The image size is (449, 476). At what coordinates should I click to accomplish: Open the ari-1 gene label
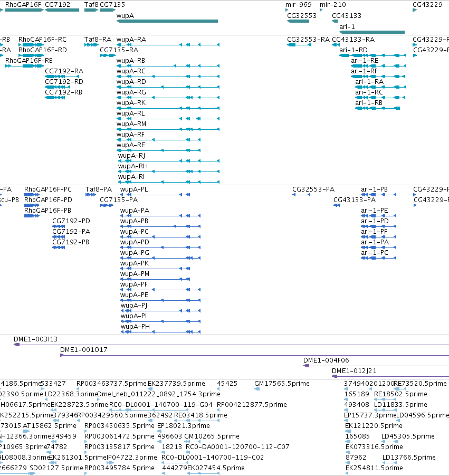tap(347, 27)
